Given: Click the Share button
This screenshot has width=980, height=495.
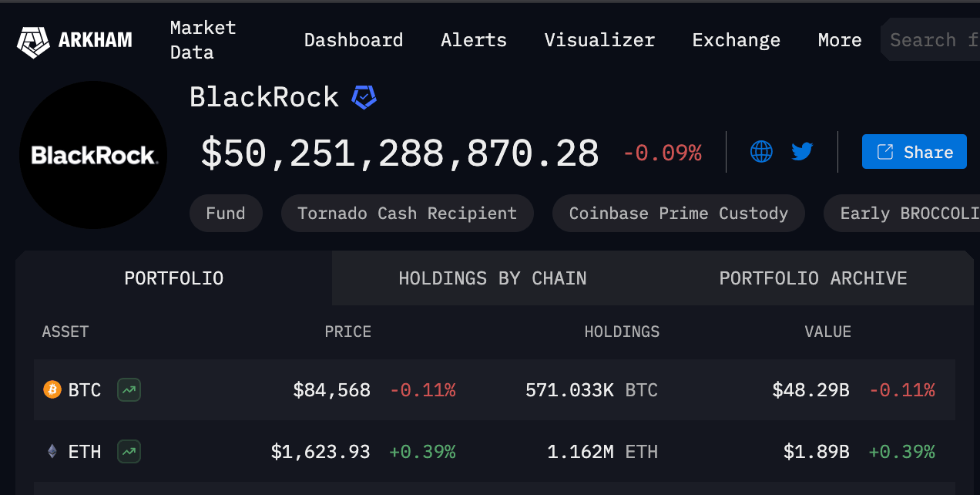Looking at the screenshot, I should 914,151.
